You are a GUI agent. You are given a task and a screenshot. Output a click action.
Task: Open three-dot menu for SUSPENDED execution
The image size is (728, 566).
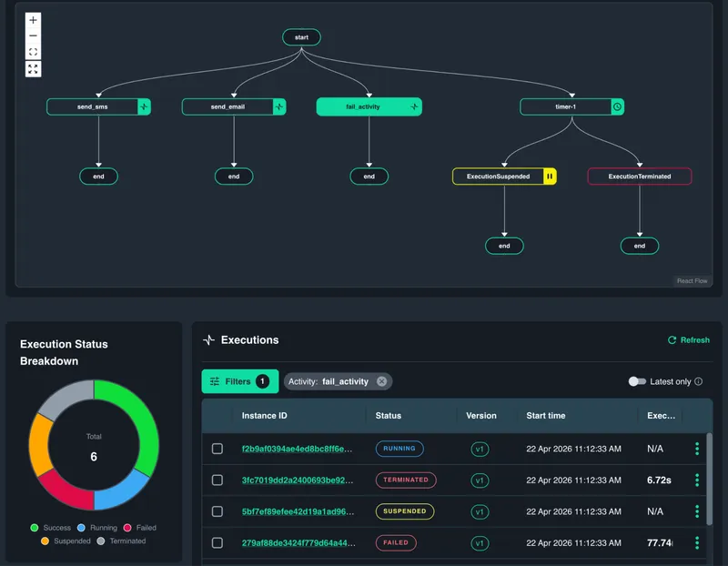coord(697,511)
